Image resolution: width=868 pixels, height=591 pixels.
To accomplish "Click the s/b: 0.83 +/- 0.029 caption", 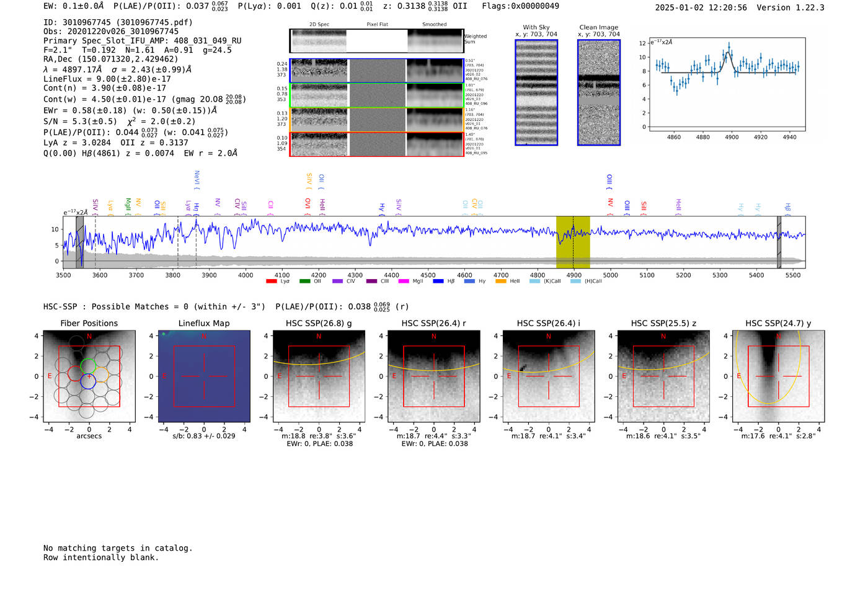I will pyautogui.click(x=204, y=436).
